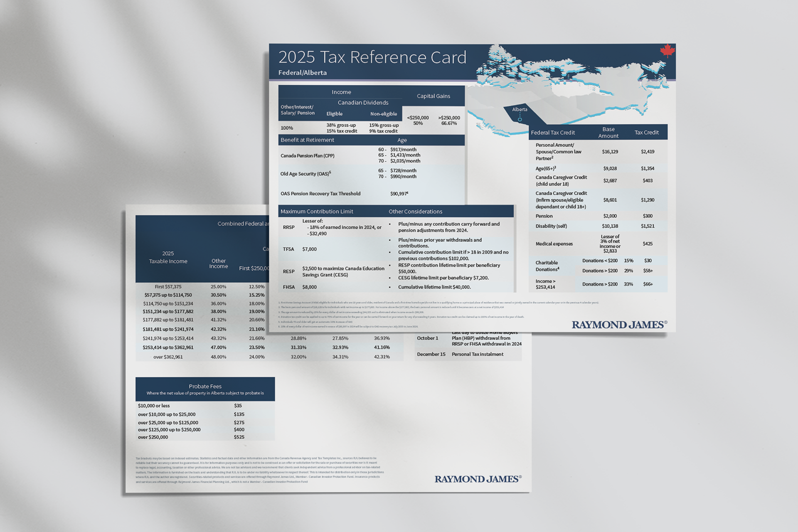Click the red maple leaf icon
This screenshot has height=532, width=798.
667,51
